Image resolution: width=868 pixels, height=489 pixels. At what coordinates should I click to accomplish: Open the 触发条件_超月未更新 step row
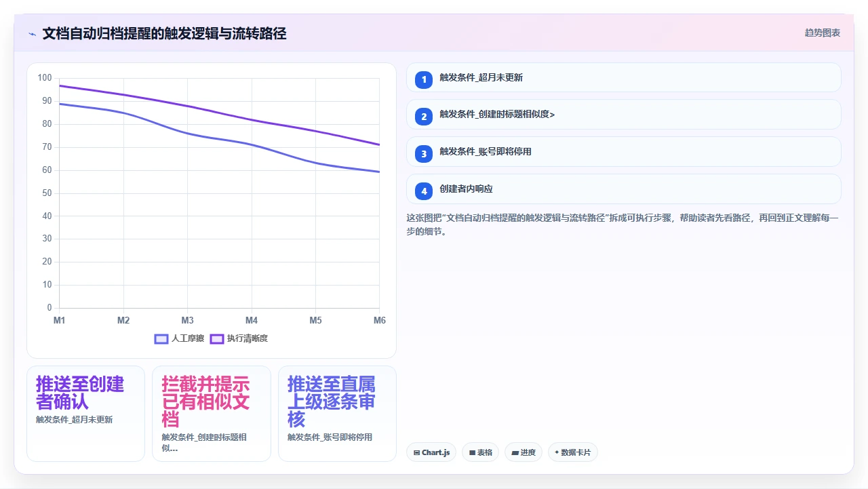coord(623,77)
